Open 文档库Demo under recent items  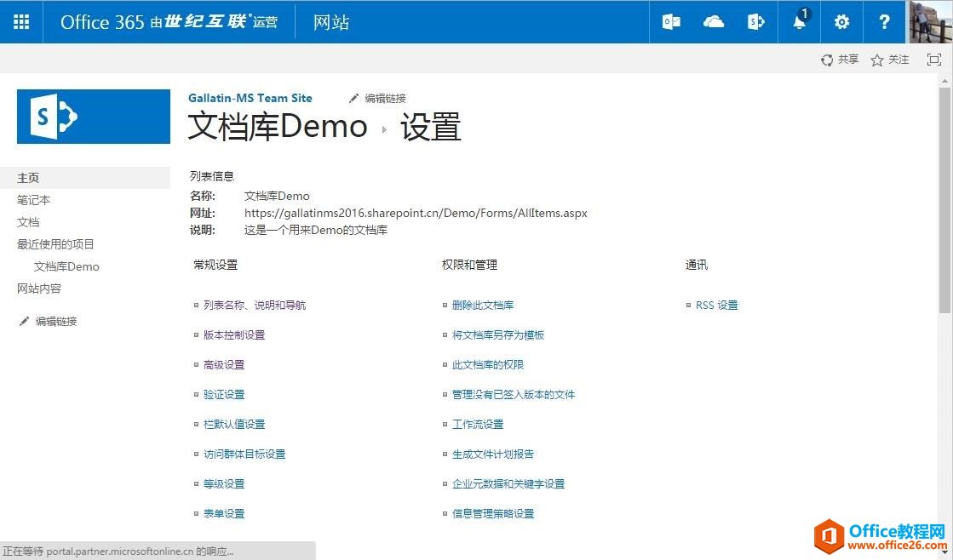pyautogui.click(x=66, y=266)
